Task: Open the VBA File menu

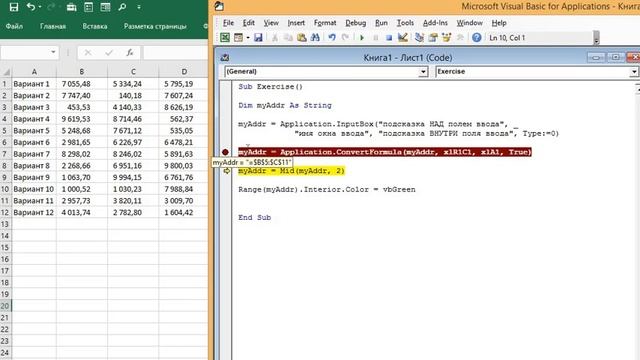Action: (x=228, y=23)
